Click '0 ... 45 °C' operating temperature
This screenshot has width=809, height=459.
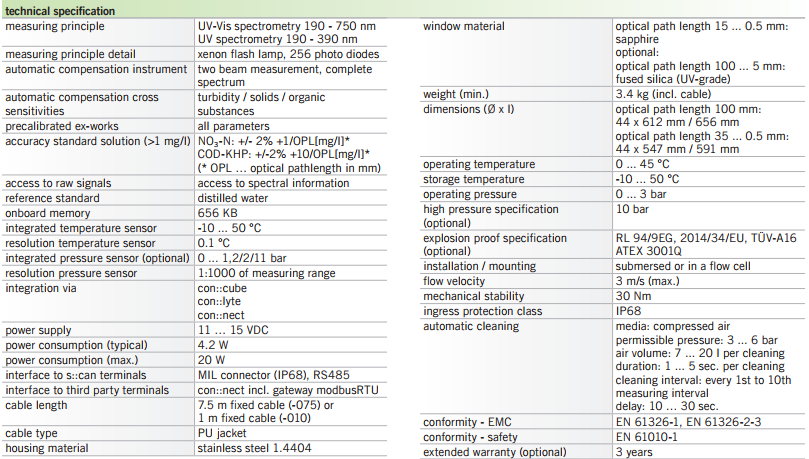(642, 165)
